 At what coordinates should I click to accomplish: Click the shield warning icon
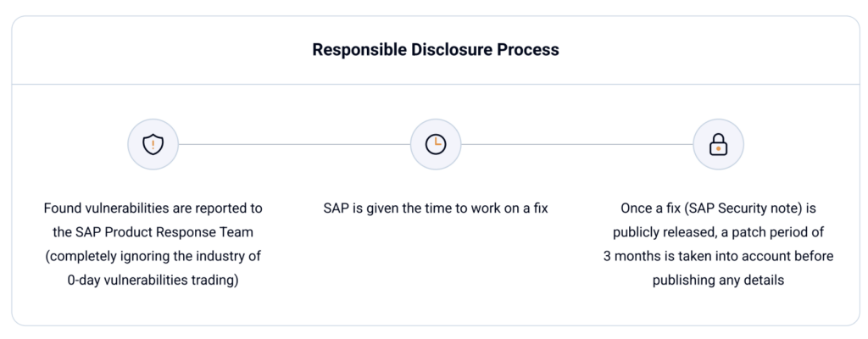point(153,144)
